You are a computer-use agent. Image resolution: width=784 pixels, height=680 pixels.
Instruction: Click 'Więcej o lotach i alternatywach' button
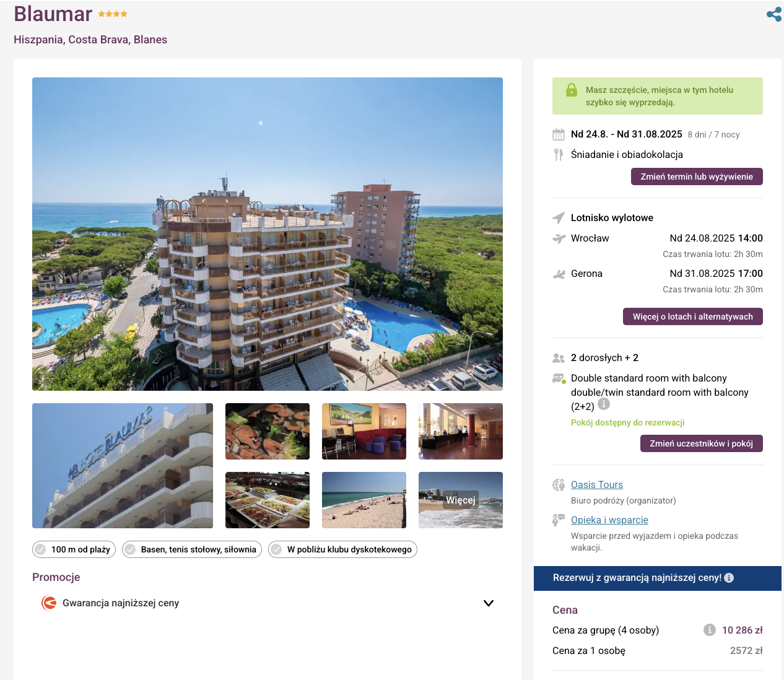(692, 316)
